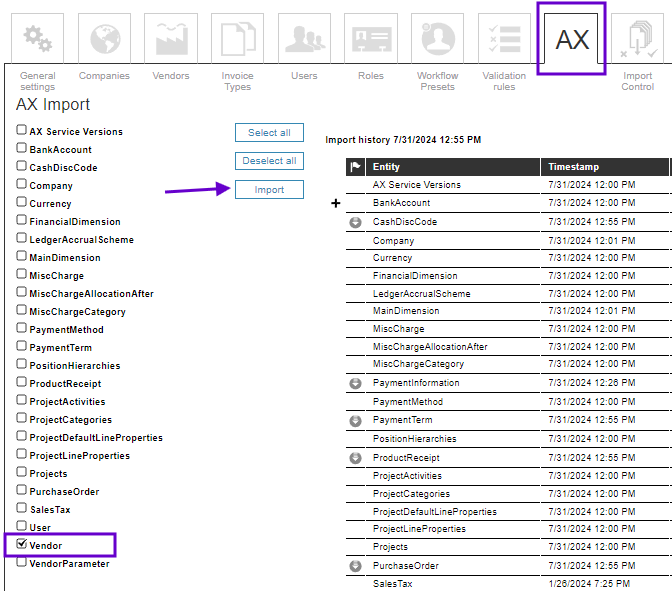Open the Roles ID card icon
This screenshot has height=591, width=672.
(371, 38)
